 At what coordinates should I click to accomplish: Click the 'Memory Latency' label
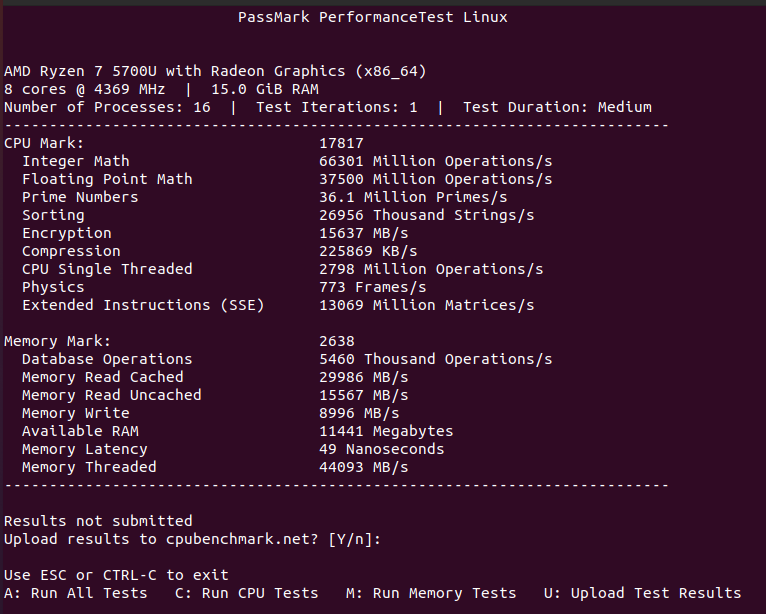[85, 449]
